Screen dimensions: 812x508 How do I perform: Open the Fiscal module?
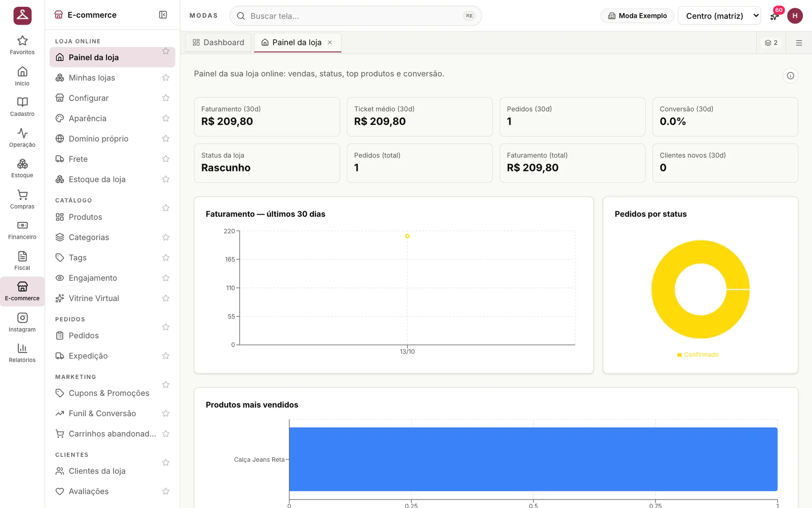pos(22,261)
